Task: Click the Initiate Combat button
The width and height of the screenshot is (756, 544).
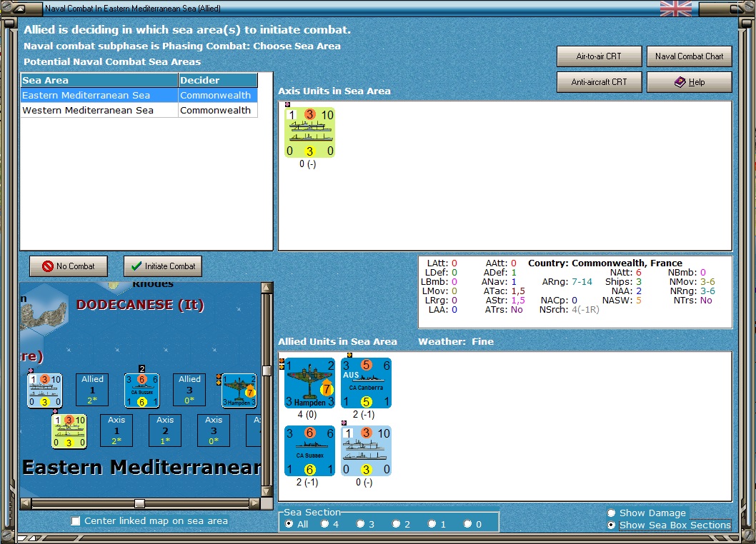Action: [x=163, y=266]
